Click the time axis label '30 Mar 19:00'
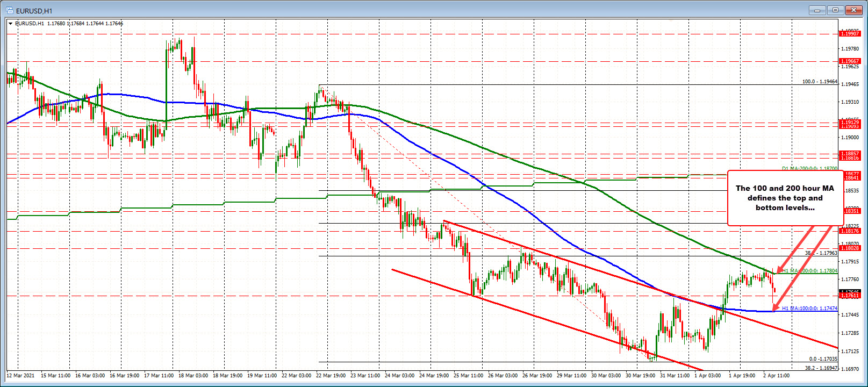The width and height of the screenshot is (868, 387). 640,376
